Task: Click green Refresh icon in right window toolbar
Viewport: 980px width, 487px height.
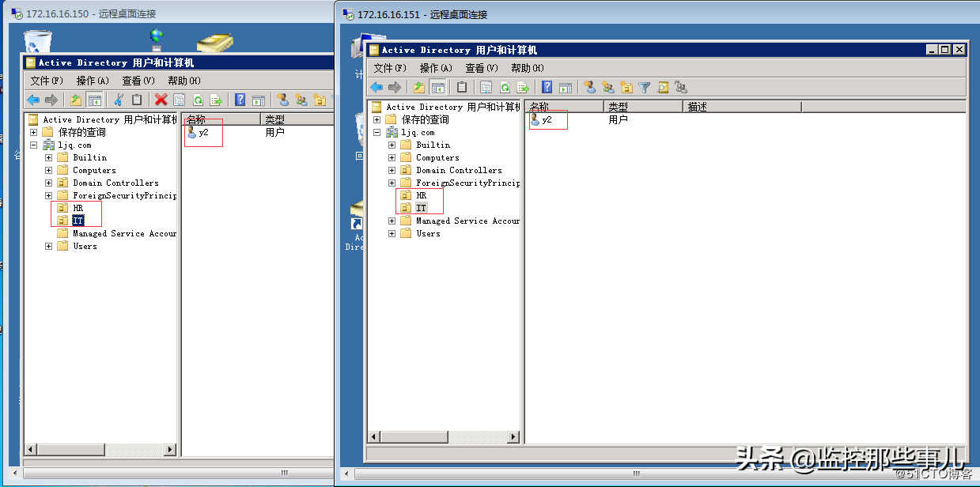Action: 505,87
